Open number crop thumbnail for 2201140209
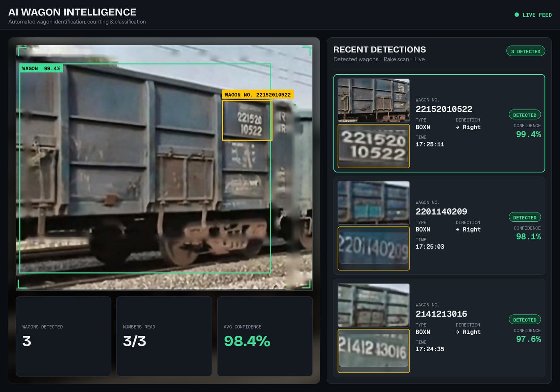Viewport: 560px width, 392px height. click(x=374, y=249)
